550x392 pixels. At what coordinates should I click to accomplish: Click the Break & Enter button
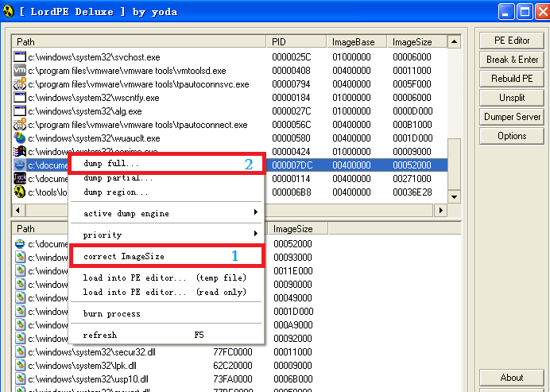click(x=512, y=60)
